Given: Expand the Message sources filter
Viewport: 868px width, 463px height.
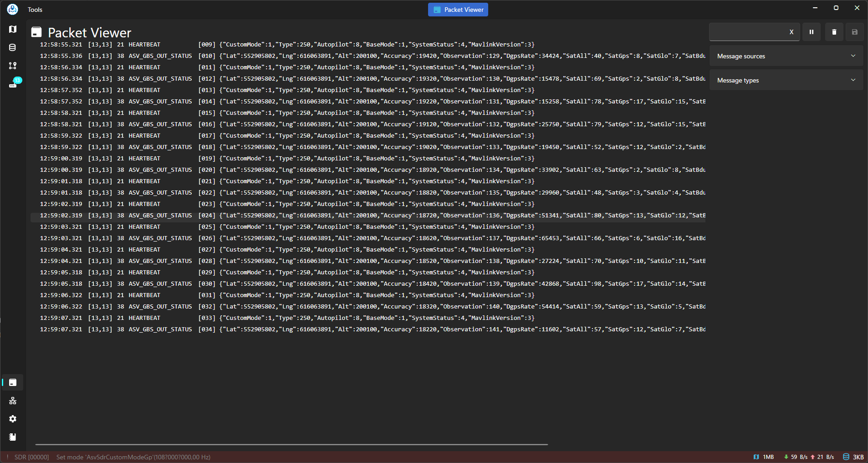Looking at the screenshot, I should [x=786, y=56].
